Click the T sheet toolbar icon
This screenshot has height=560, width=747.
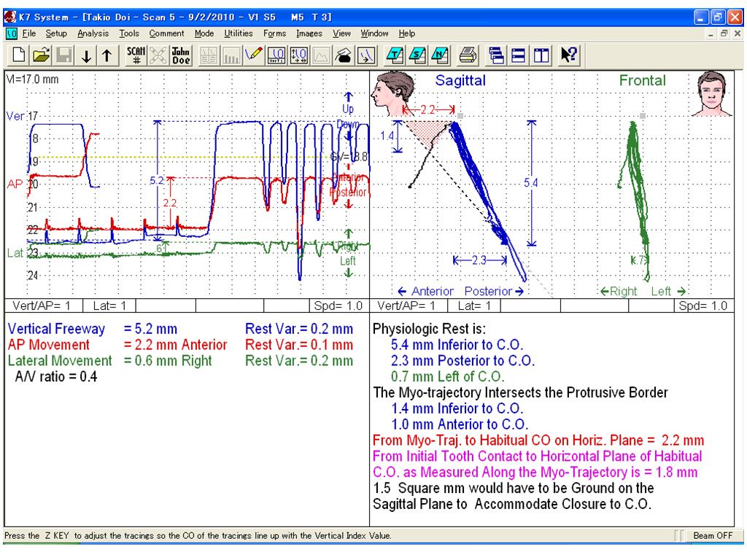395,55
